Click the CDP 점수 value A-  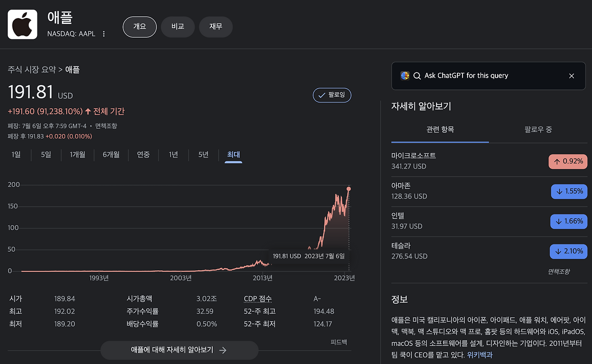[317, 299]
